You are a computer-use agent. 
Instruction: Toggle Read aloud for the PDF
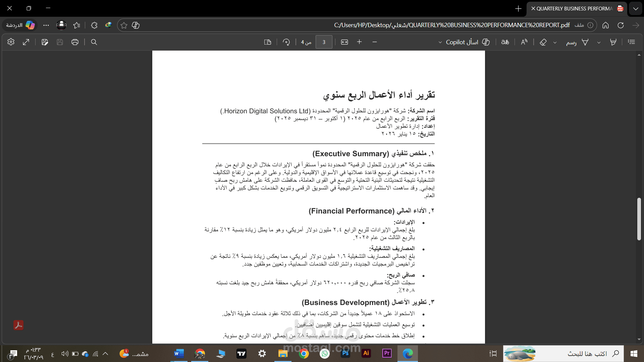tap(524, 42)
